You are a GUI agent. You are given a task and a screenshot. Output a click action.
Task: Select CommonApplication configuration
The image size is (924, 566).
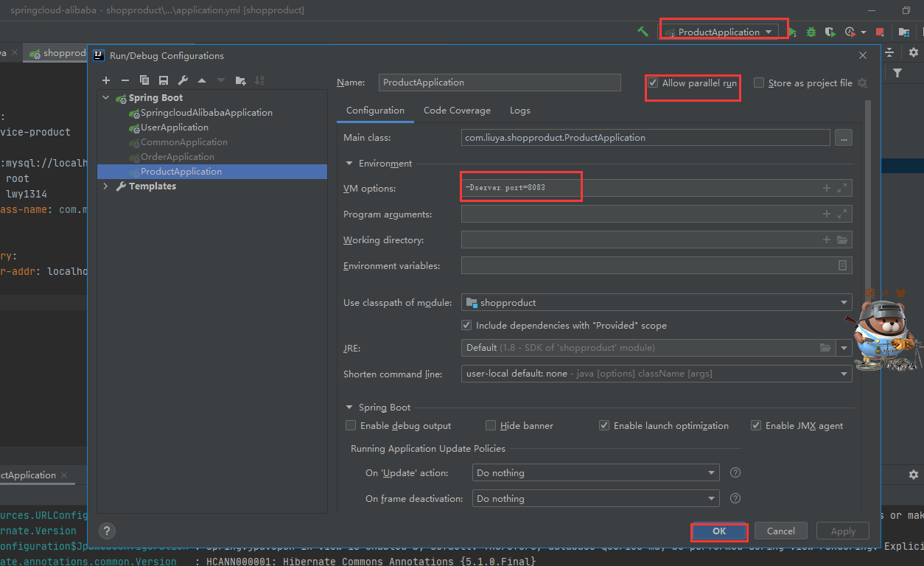click(184, 142)
